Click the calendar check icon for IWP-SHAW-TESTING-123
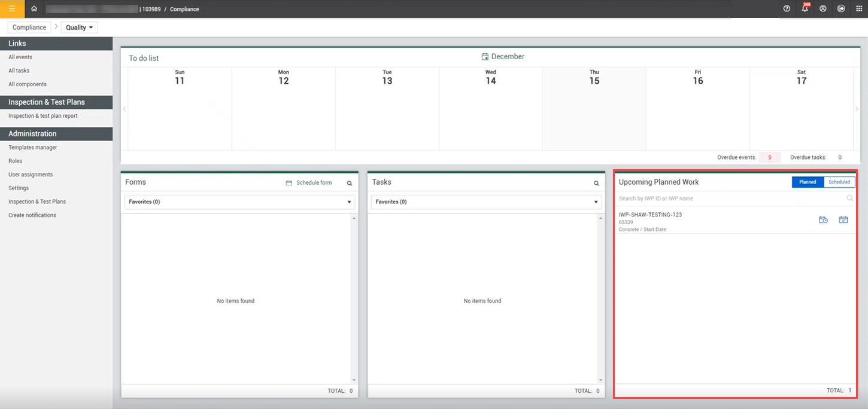This screenshot has height=409, width=868. coord(843,220)
